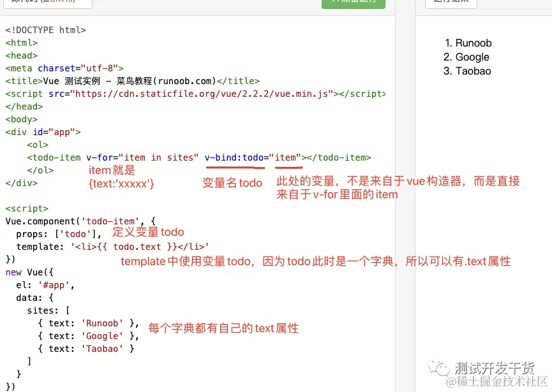This screenshot has height=392, width=552.
Task: Click the closing "</head>" tag line
Action: click(x=24, y=106)
